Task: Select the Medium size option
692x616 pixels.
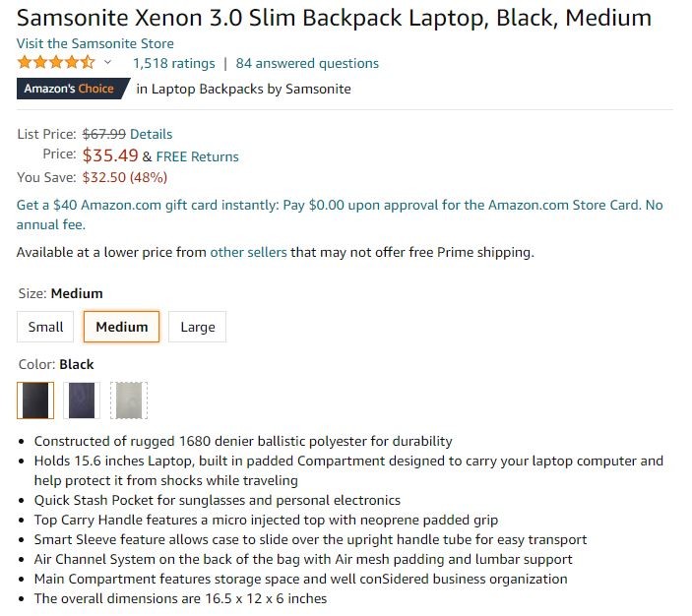Action: [x=121, y=327]
